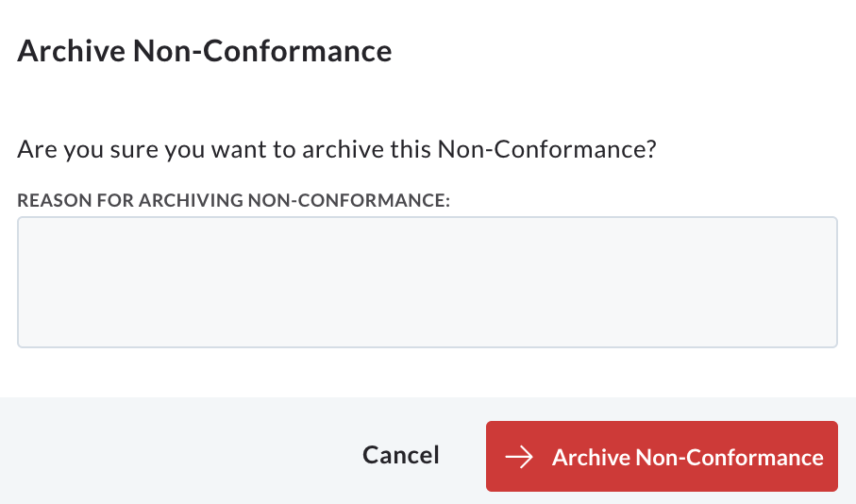
Task: Click the Cancel button
Action: pyautogui.click(x=401, y=456)
